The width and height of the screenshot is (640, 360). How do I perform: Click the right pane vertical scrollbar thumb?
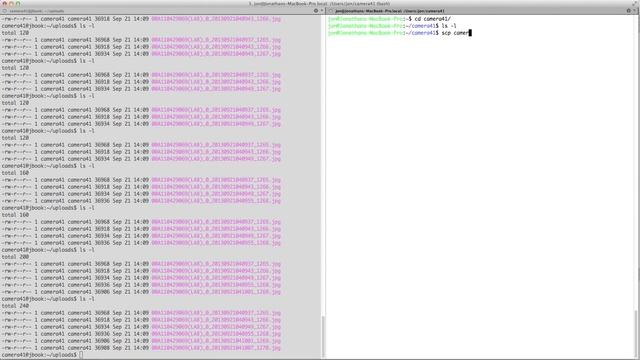[x=636, y=334]
